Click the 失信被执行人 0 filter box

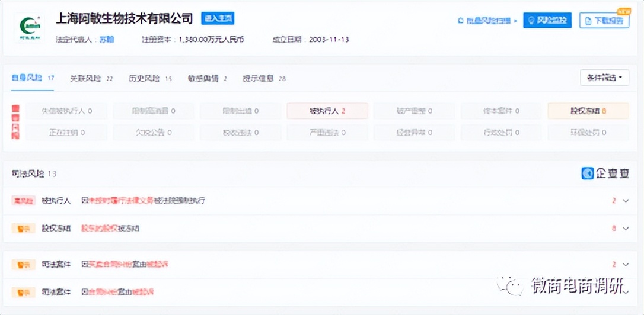[66, 111]
